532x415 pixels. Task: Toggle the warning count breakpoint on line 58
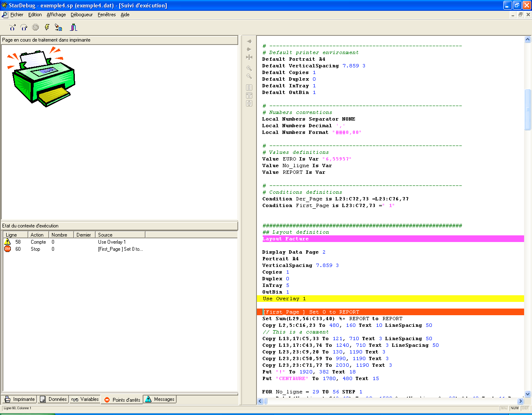(7, 242)
